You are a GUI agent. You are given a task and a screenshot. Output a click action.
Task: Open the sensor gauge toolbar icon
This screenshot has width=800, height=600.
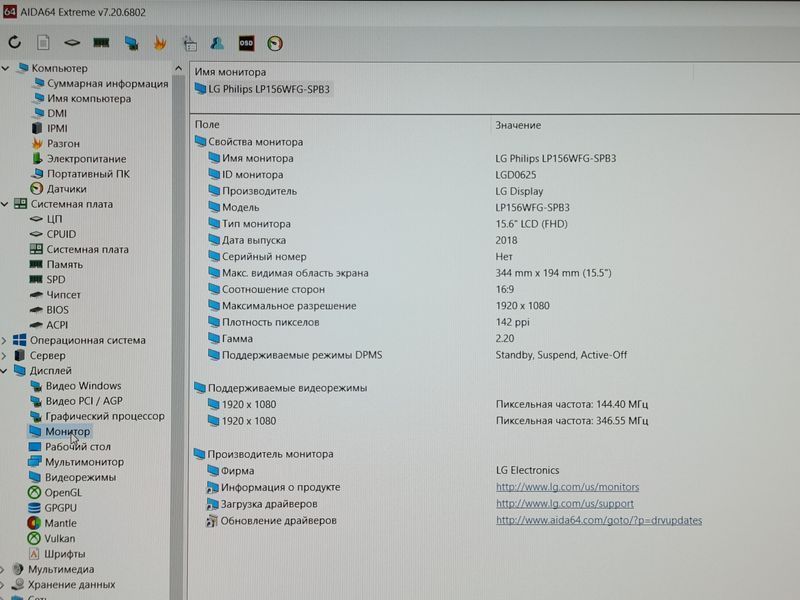(x=275, y=43)
